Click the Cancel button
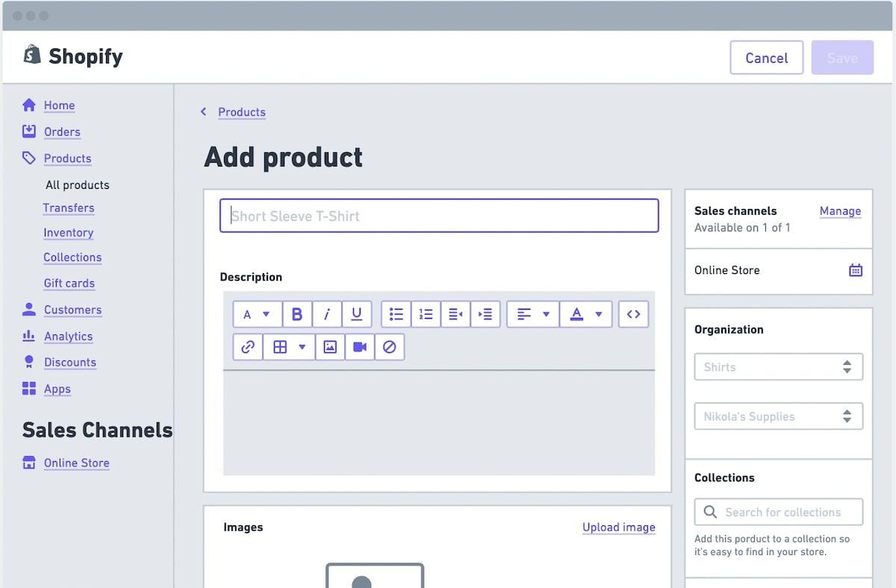Image resolution: width=896 pixels, height=588 pixels. [x=767, y=57]
